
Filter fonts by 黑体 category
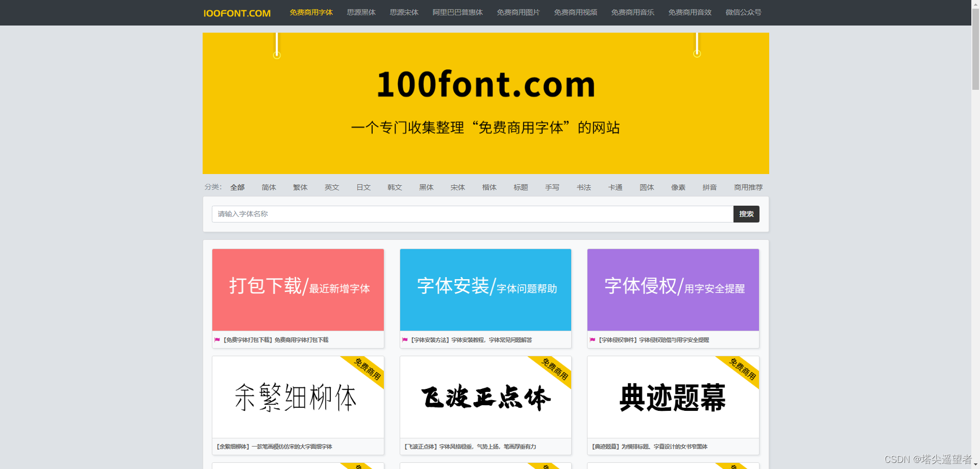pos(426,187)
